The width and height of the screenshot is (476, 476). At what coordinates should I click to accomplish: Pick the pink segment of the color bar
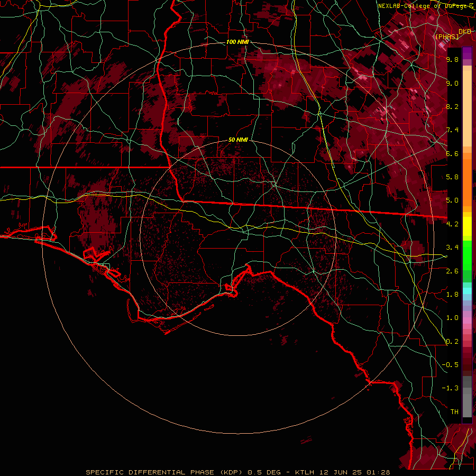tap(467, 321)
